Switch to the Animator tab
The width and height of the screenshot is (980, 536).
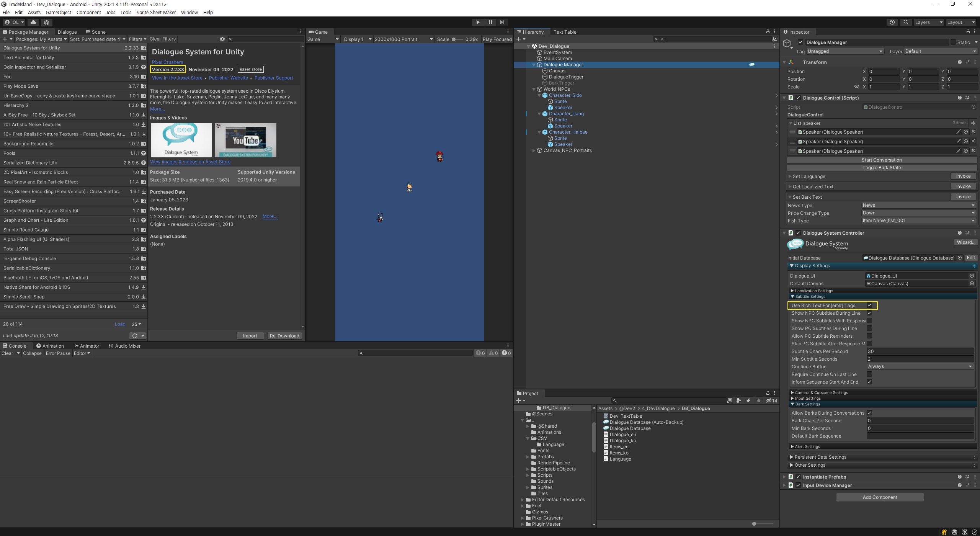pos(87,346)
